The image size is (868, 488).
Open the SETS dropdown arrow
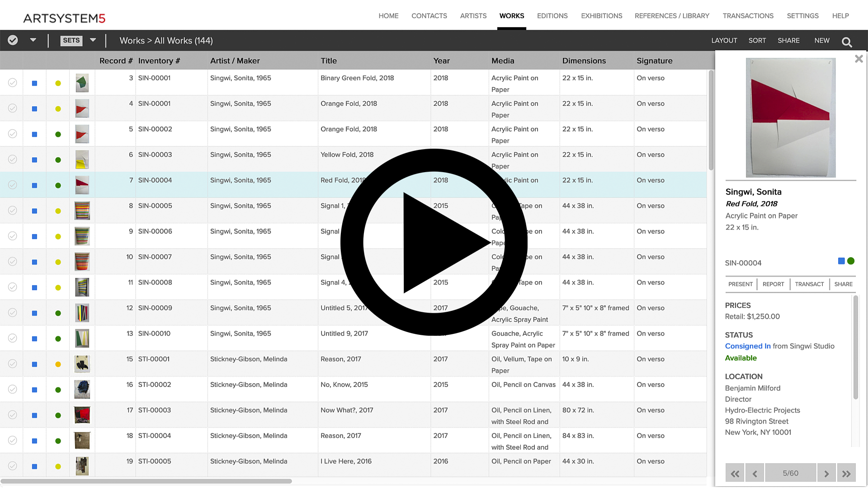coord(93,40)
